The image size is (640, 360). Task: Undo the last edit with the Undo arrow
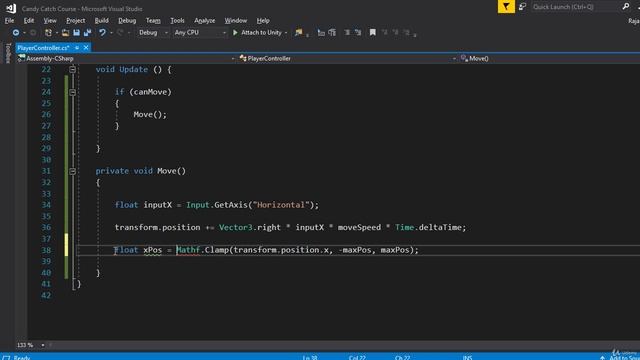pyautogui.click(x=102, y=32)
